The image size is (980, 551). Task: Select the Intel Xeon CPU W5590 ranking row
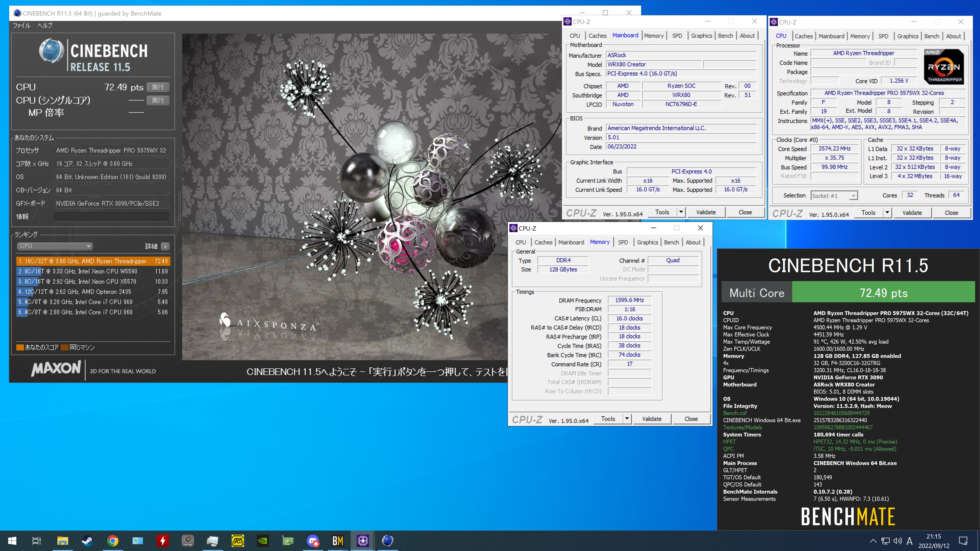[93, 271]
